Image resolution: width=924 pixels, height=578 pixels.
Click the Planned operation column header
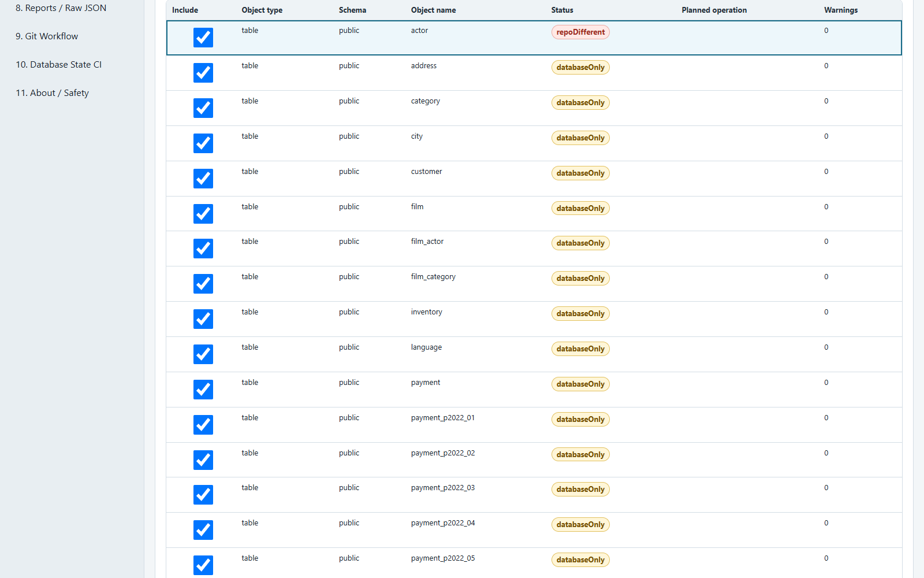(714, 10)
